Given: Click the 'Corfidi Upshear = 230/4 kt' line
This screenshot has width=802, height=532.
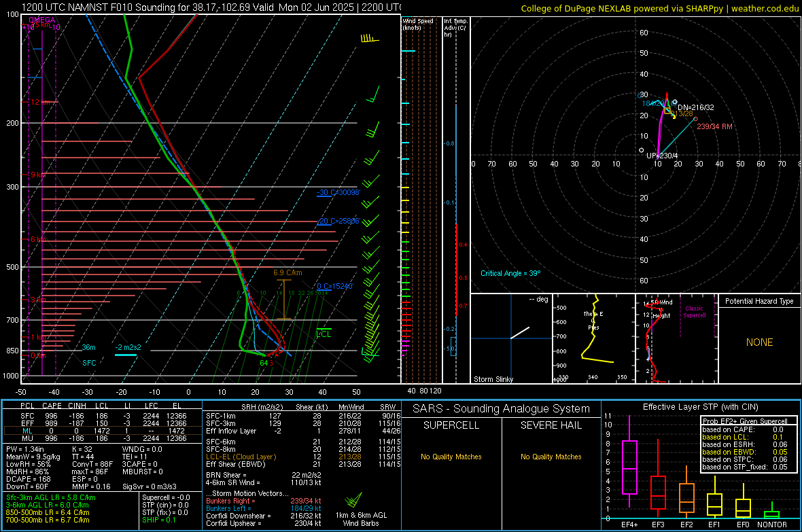Looking at the screenshot, I should pyautogui.click(x=264, y=523).
